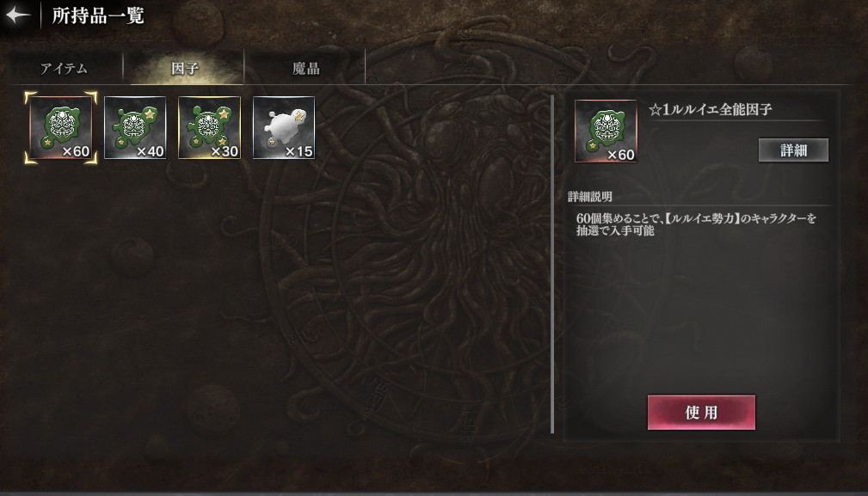Click the red 使用 button
Screen dimensions: 868x496
[x=701, y=412]
